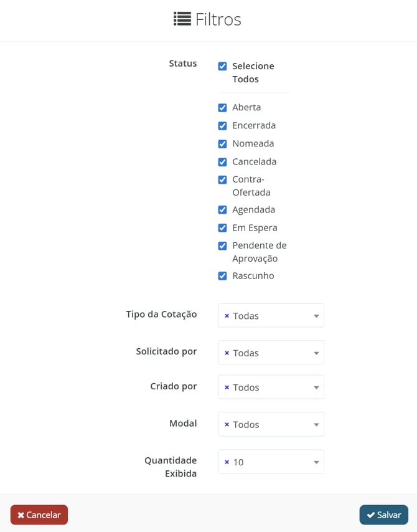Toggle Contra-Ofertada checkbox
The image size is (417, 532).
point(222,180)
